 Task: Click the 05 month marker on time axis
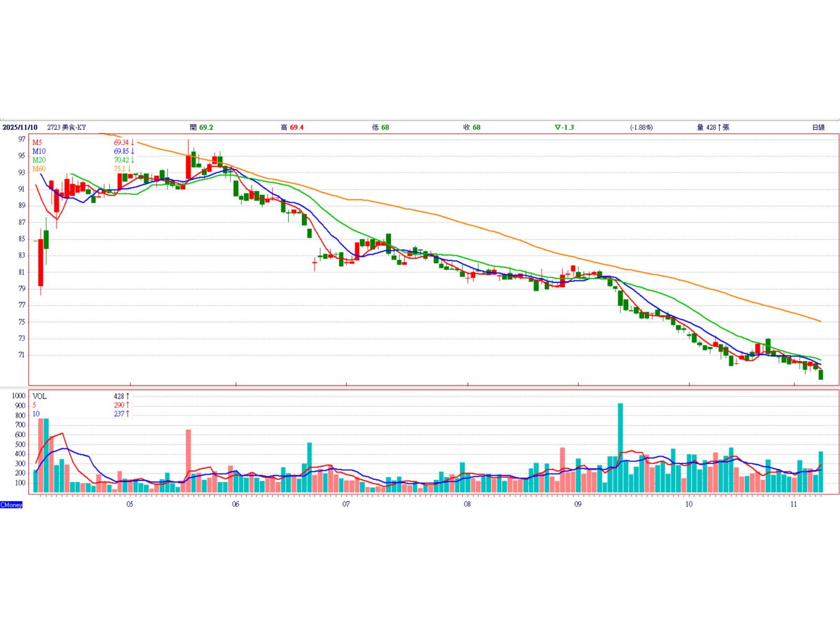point(130,504)
